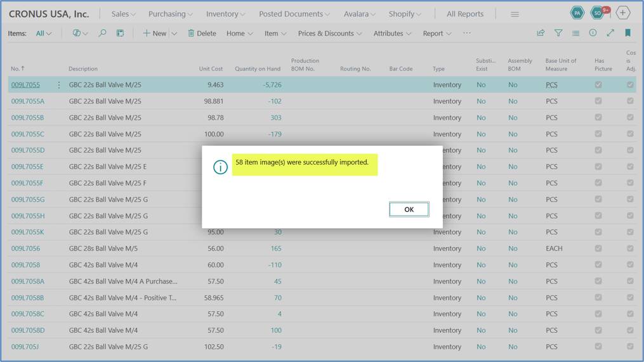Click the Quantity on Hand column header

point(258,68)
